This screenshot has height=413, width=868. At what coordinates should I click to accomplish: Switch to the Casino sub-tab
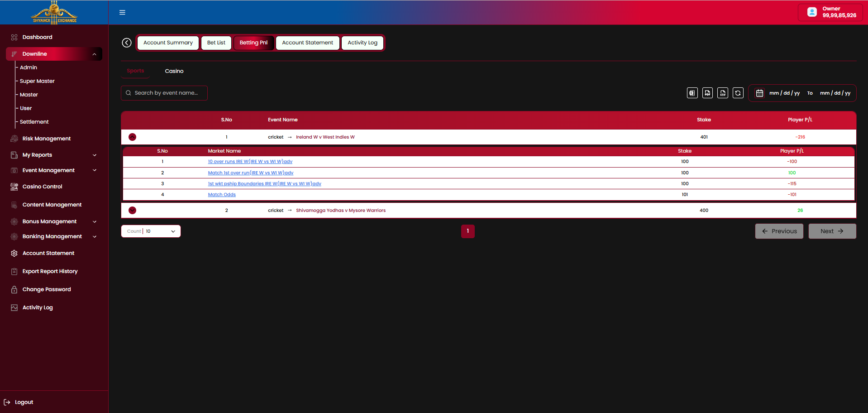pos(174,71)
